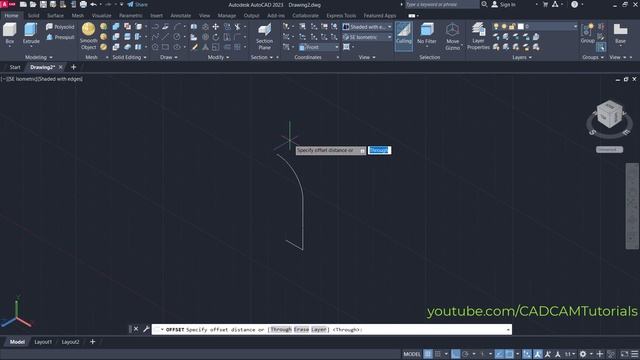Click the Undo arrow icon

click(x=93, y=4)
